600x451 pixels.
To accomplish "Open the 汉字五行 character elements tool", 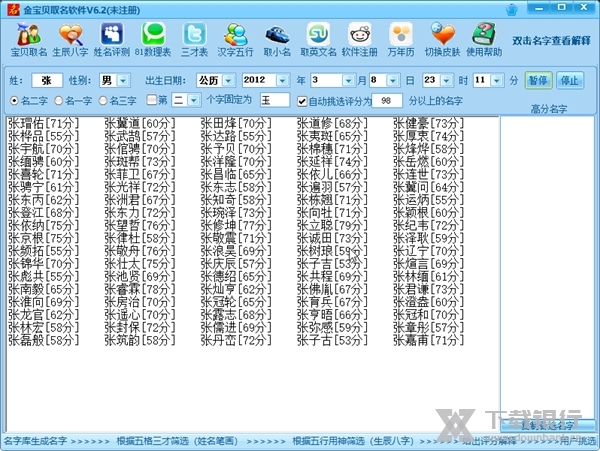I will (x=235, y=40).
